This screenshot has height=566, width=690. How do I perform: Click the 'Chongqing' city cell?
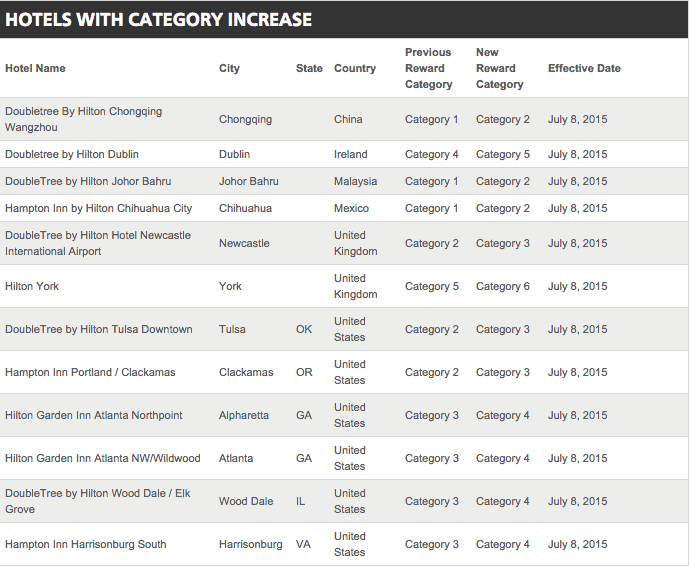[x=245, y=119]
